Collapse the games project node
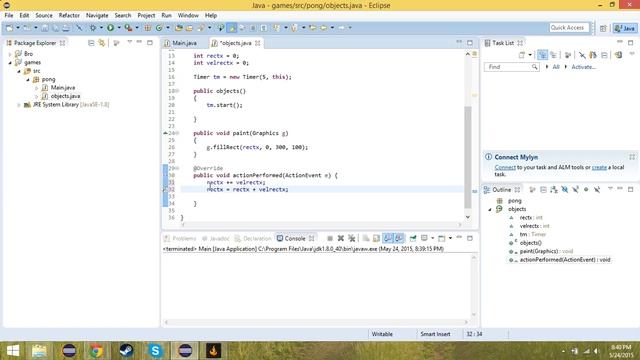Image resolution: width=640 pixels, height=360 pixels. (10, 62)
